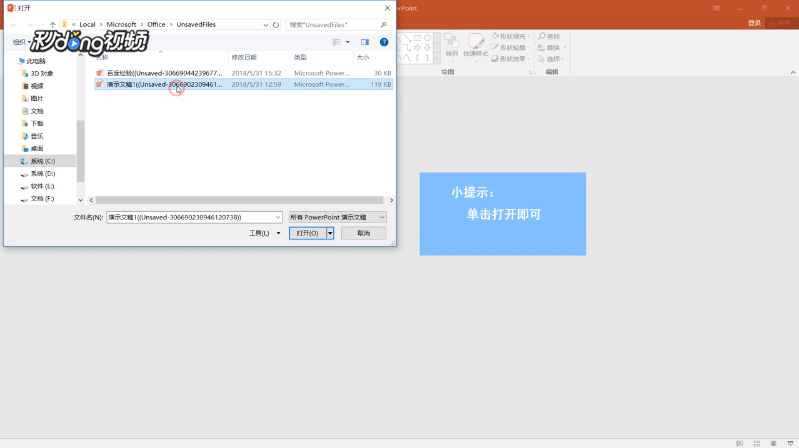
Task: Collapse the PowerPoint ribbon
Action: tap(793, 72)
